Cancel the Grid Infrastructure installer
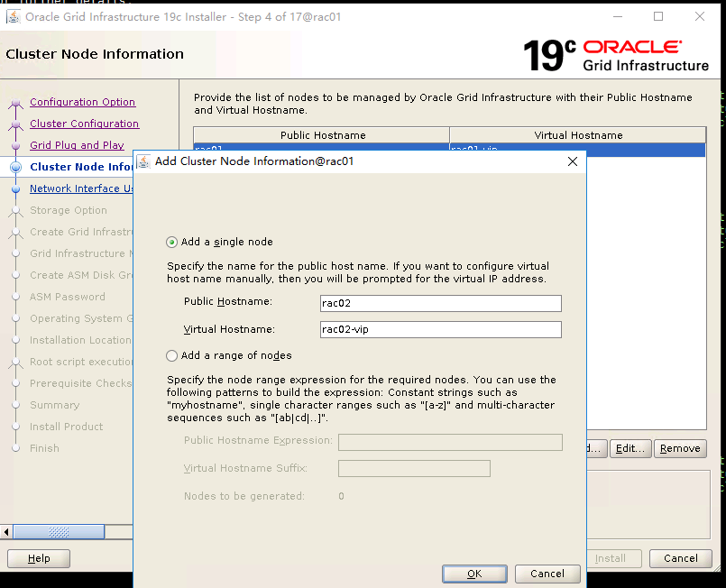The image size is (726, 588). pyautogui.click(x=681, y=558)
